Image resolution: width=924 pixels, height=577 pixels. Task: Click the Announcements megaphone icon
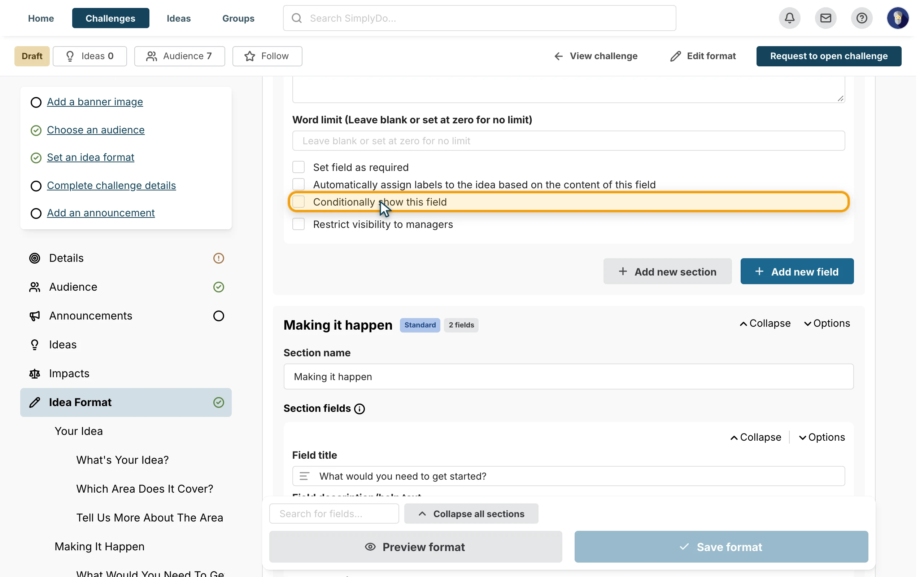click(35, 316)
